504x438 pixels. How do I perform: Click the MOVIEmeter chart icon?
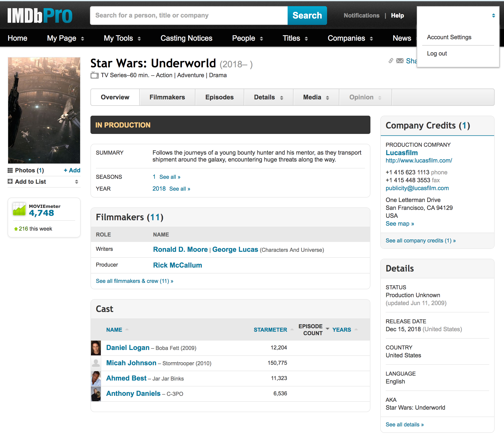19,209
